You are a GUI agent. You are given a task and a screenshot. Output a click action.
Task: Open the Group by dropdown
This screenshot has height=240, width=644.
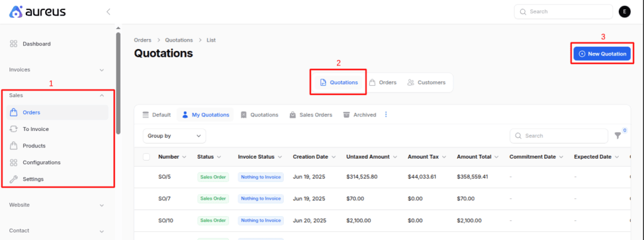click(174, 136)
